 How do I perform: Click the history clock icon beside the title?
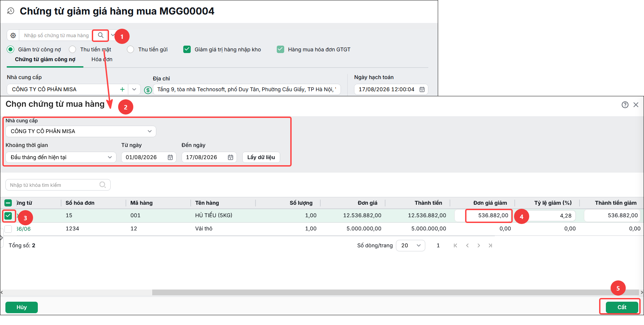pos(11,11)
